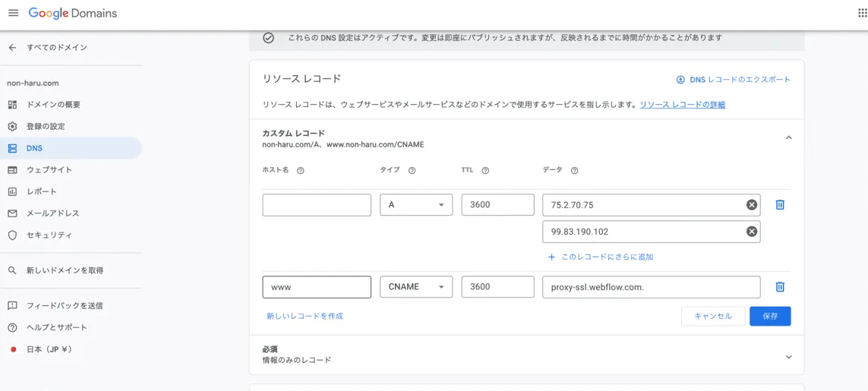Click the non-haru.com domain name
The width and height of the screenshot is (868, 391).
[x=33, y=84]
